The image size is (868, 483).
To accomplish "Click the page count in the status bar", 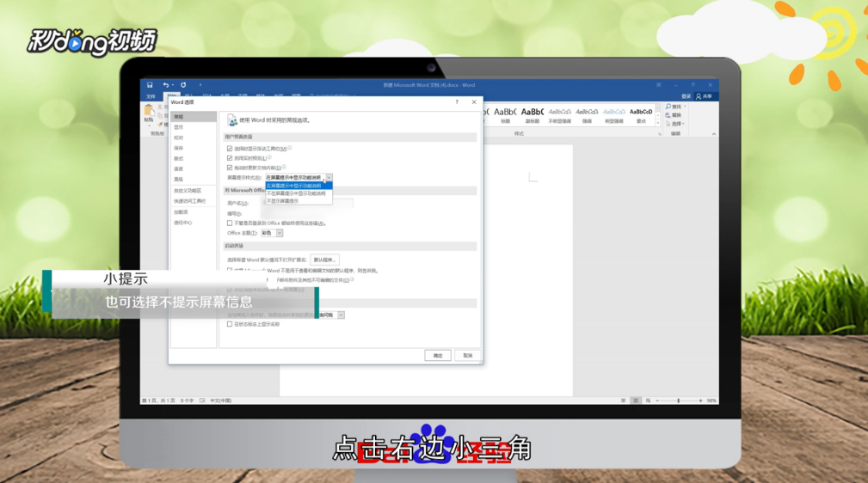I will (159, 400).
